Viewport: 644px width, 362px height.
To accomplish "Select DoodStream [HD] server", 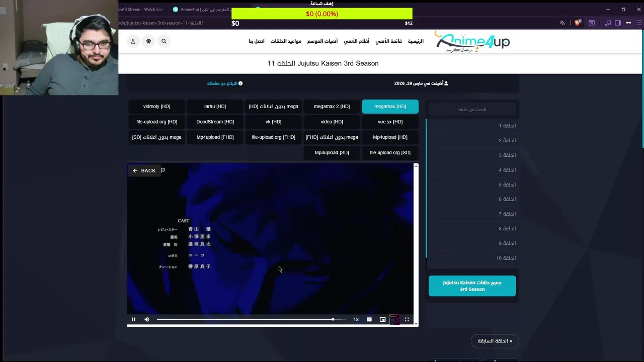I will coord(215,122).
